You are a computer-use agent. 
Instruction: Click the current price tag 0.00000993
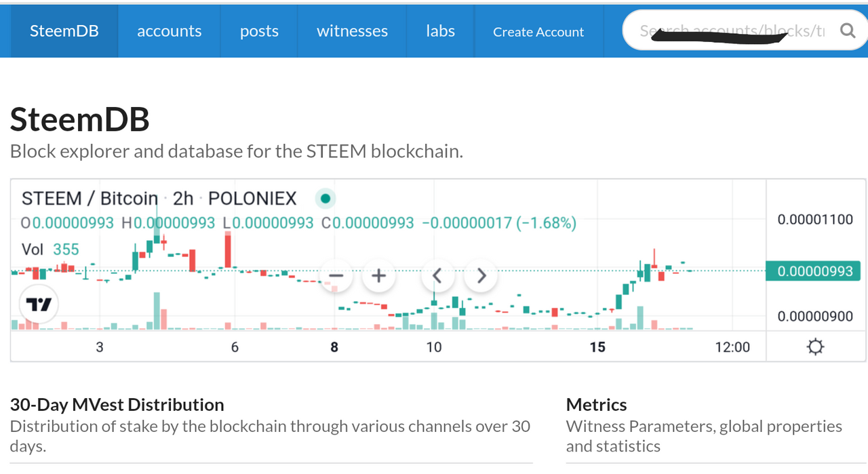pyautogui.click(x=813, y=271)
